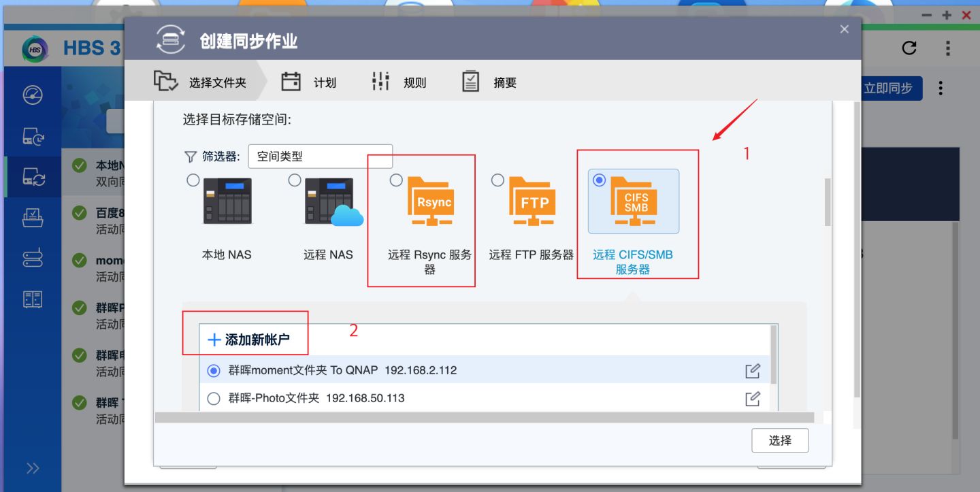Open the services sidebar icon

point(32,298)
